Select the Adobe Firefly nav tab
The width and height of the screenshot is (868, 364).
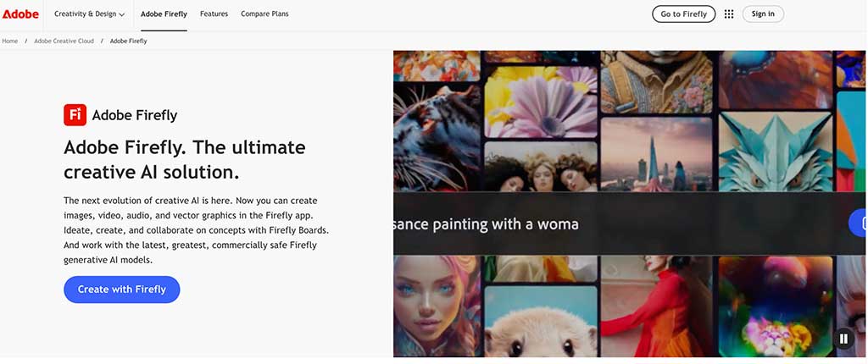(x=164, y=14)
